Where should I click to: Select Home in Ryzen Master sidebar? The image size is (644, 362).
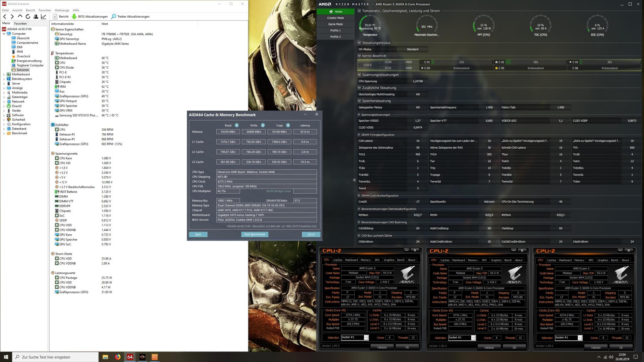click(x=335, y=12)
